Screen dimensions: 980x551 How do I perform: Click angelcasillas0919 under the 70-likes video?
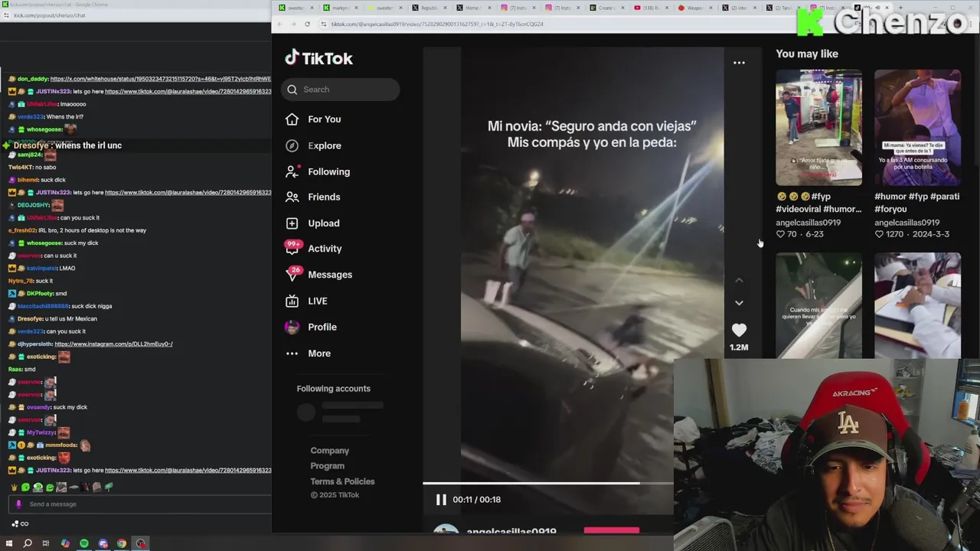[x=808, y=223]
